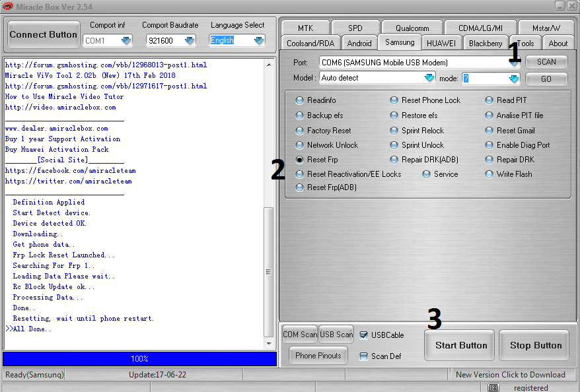The width and height of the screenshot is (580, 392).
Task: Click the Ready(Samsung) status text
Action: tap(34, 375)
